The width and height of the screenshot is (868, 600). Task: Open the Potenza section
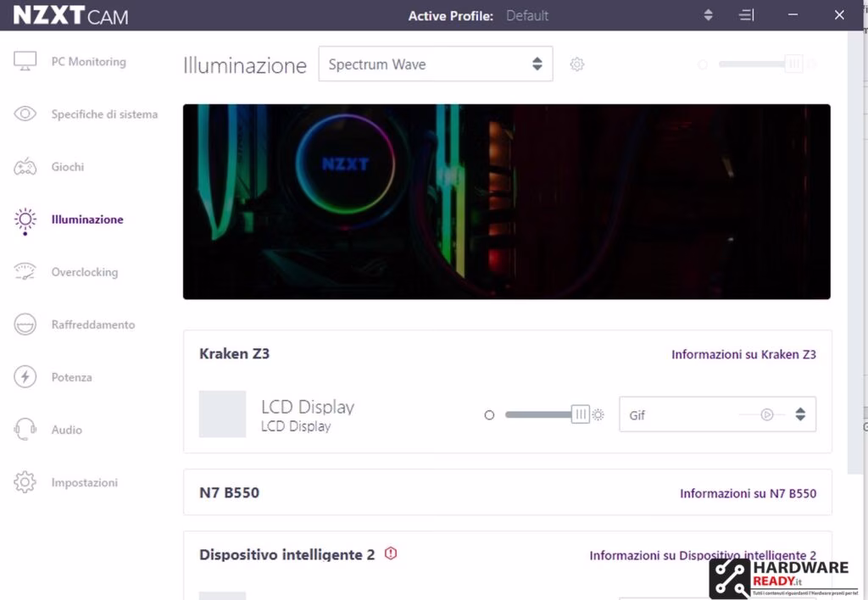click(71, 377)
